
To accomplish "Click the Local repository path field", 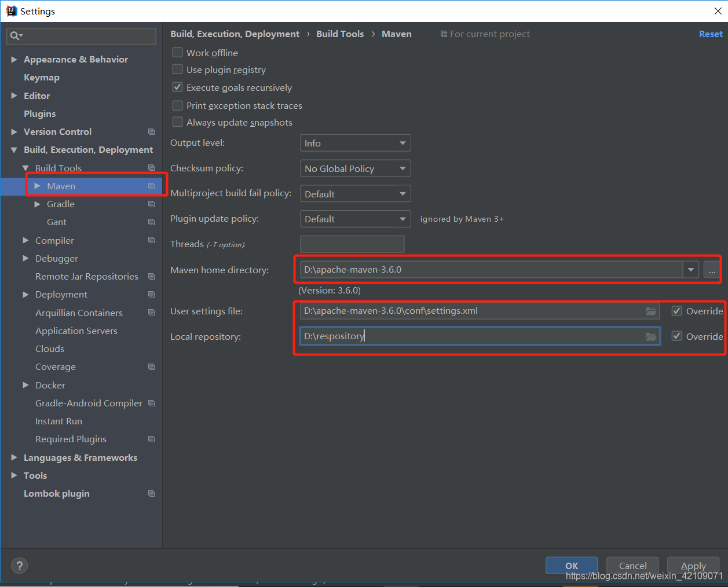I will tap(480, 336).
